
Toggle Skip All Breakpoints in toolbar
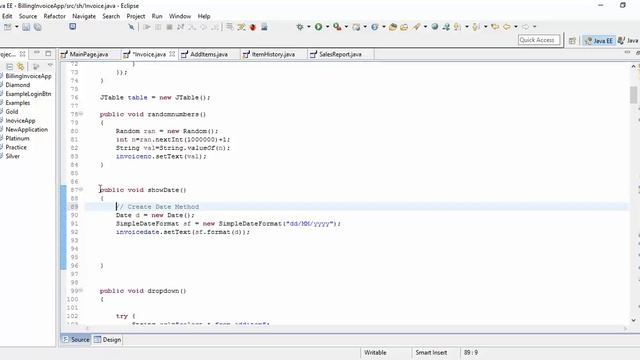(x=131, y=27)
